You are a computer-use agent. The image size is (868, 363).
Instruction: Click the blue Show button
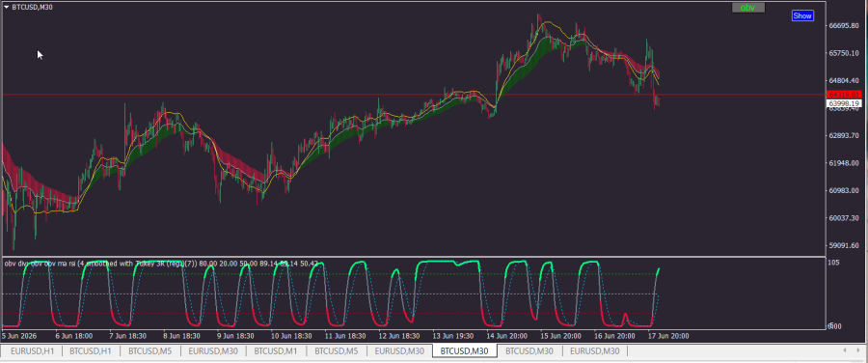click(x=802, y=15)
